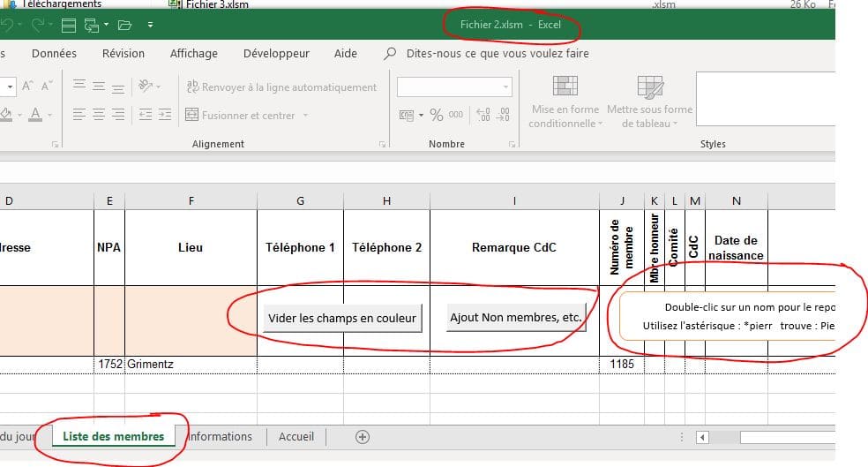The width and height of the screenshot is (868, 467).
Task: Click the percent style icon
Action: click(436, 115)
